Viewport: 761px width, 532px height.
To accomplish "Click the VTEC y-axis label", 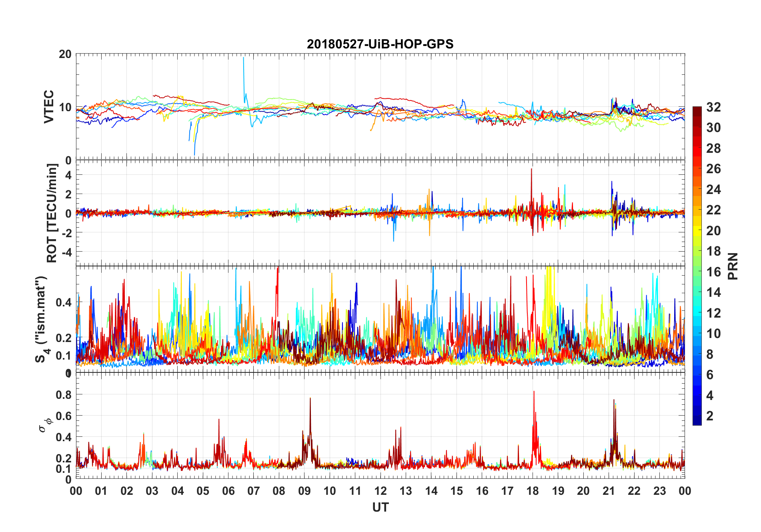I will tap(49, 106).
